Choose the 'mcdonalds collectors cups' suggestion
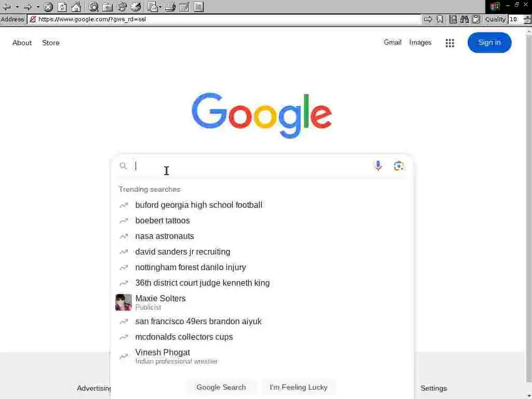The width and height of the screenshot is (532, 399). point(184,337)
